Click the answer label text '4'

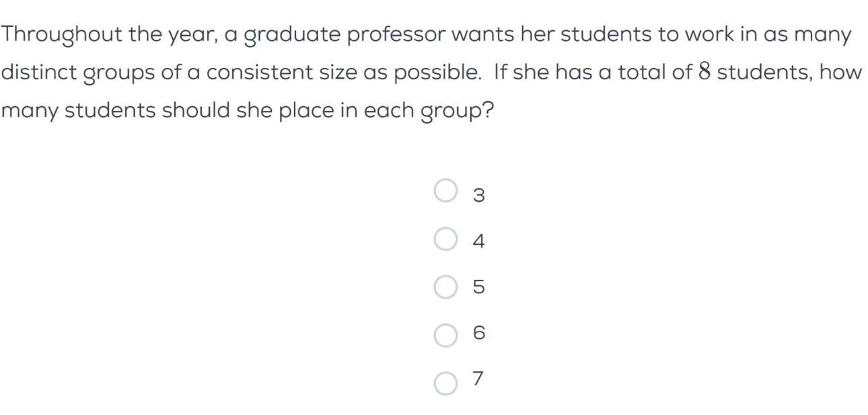[x=478, y=241]
